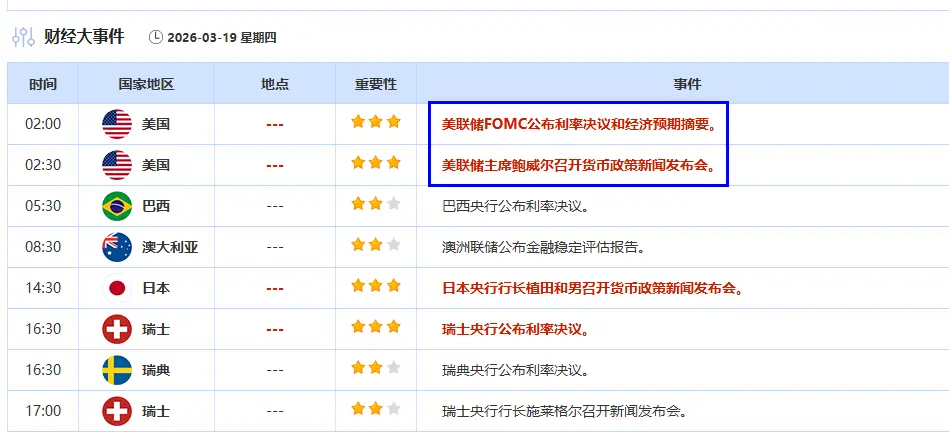Click the 16:30 time for 瑞士央行公布利率决议
The image size is (949, 432).
(x=43, y=329)
